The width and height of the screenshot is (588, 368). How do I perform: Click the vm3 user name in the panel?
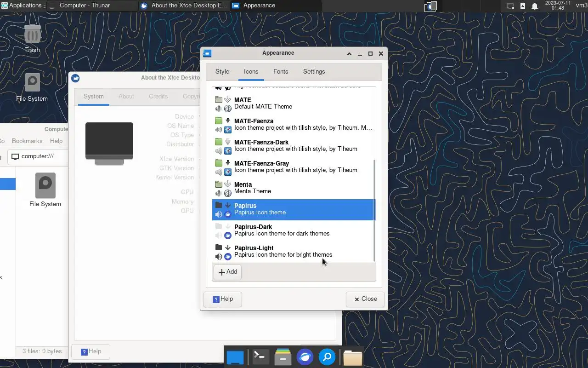pyautogui.click(x=582, y=6)
